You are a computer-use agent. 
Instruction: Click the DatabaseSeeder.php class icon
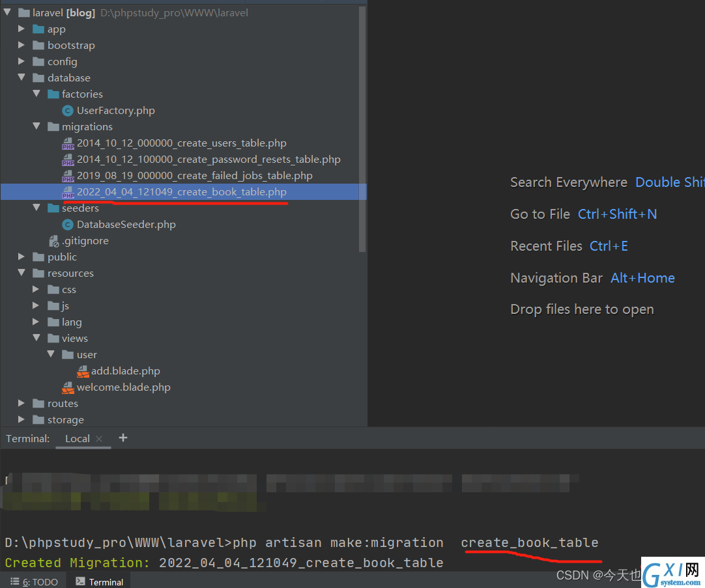click(68, 225)
